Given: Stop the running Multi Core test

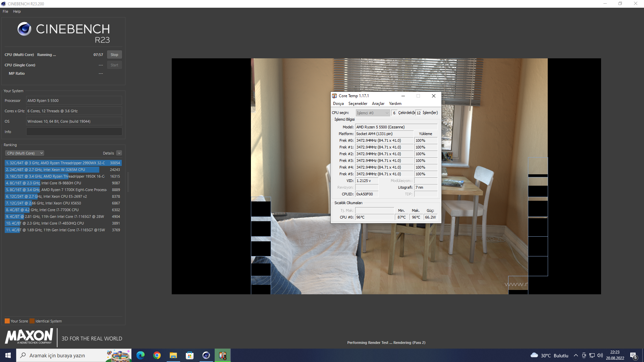Looking at the screenshot, I should [114, 55].
